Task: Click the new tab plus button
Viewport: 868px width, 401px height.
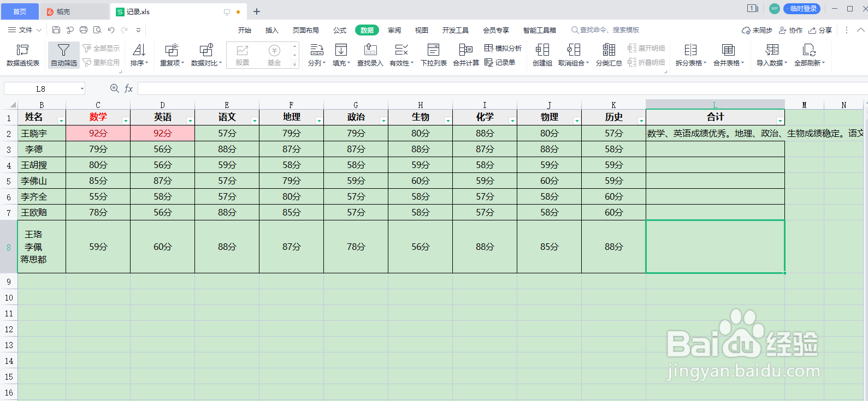Action: (257, 11)
